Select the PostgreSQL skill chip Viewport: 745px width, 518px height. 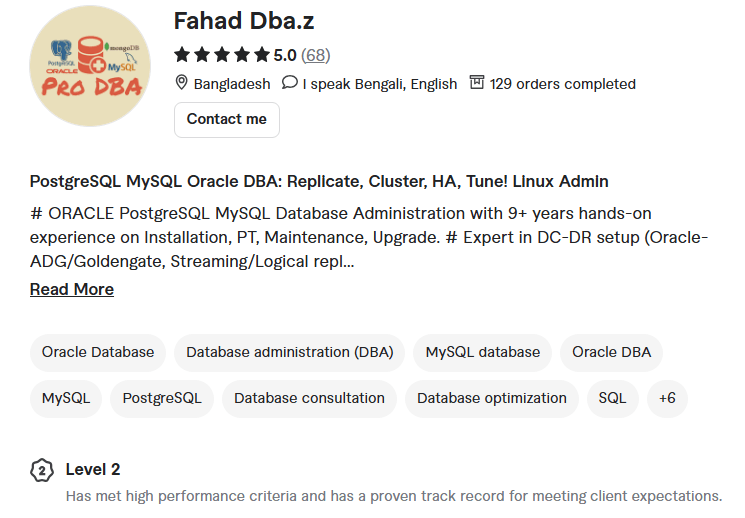point(162,398)
